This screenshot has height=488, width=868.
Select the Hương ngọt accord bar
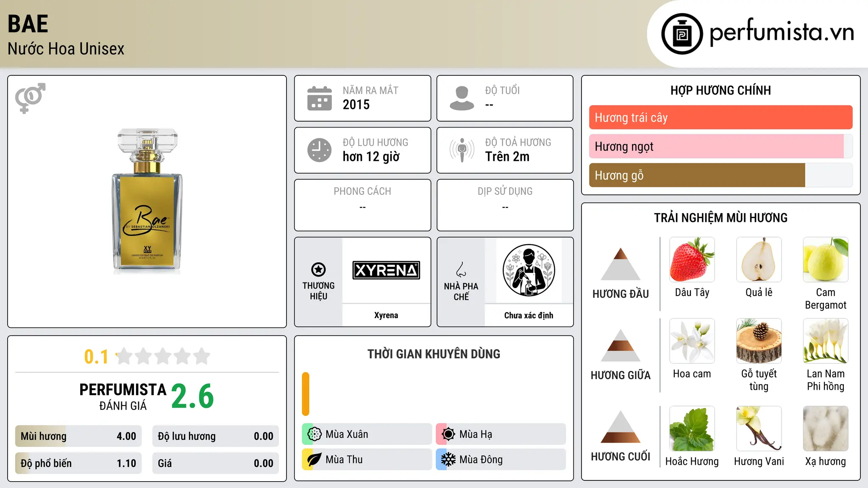(x=721, y=146)
